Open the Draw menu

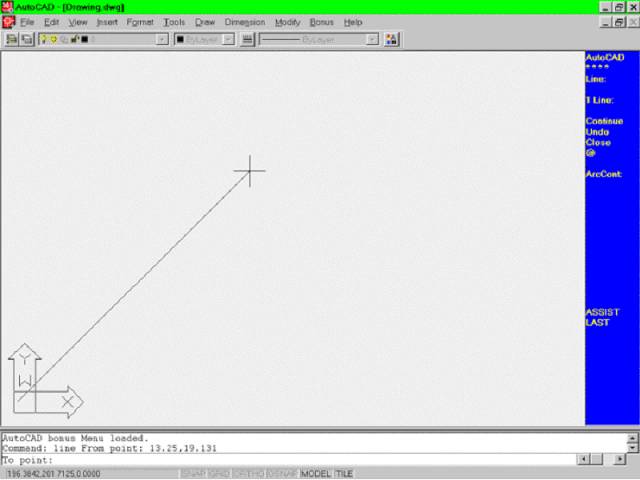click(205, 22)
